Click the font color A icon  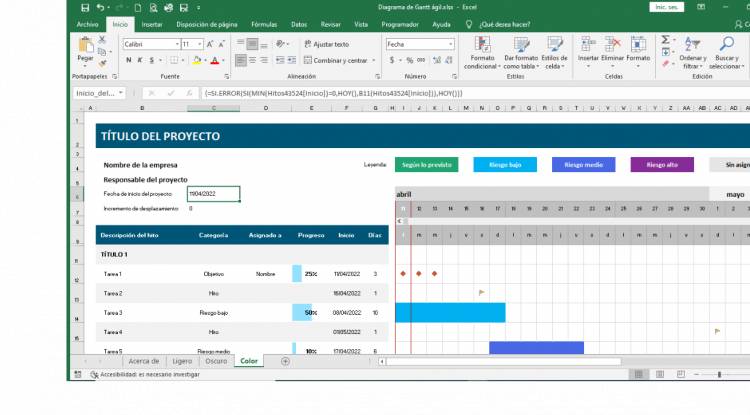tap(215, 60)
